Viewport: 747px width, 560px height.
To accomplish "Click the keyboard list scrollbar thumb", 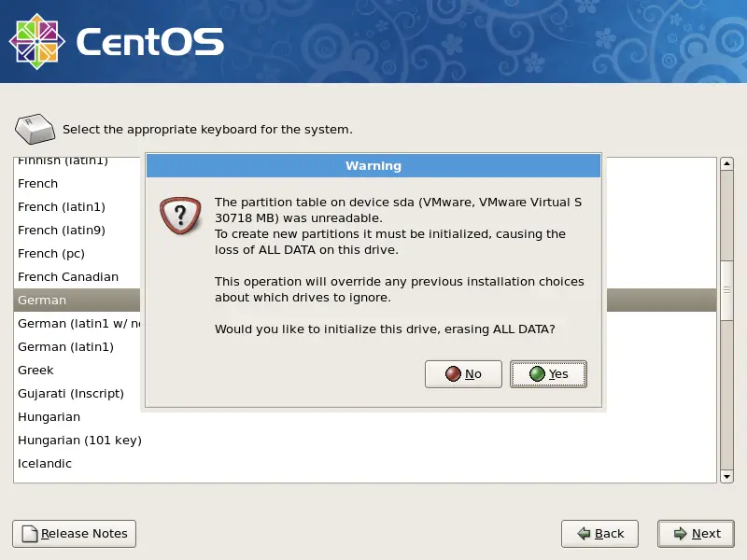I will click(726, 290).
